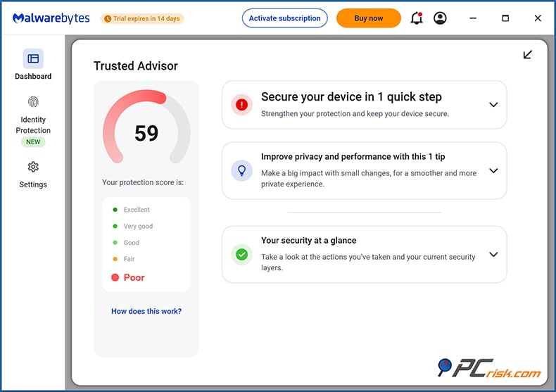Click the NEW badge under Identity Protection
The height and width of the screenshot is (392, 556).
[x=33, y=141]
